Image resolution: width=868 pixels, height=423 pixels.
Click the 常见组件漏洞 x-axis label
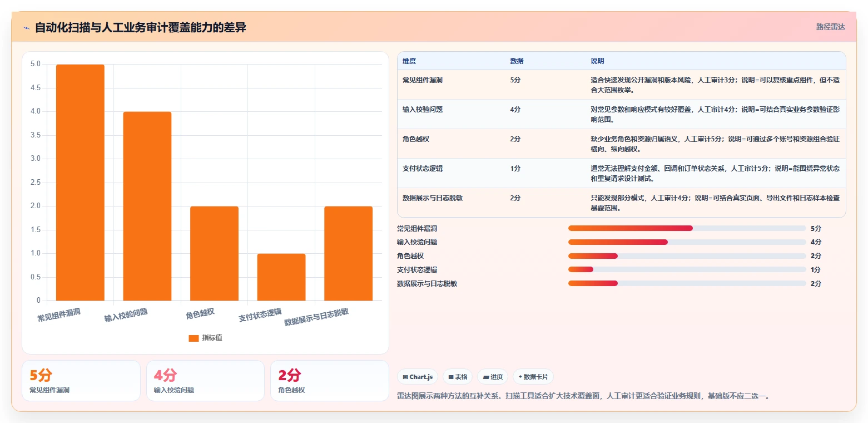(59, 315)
